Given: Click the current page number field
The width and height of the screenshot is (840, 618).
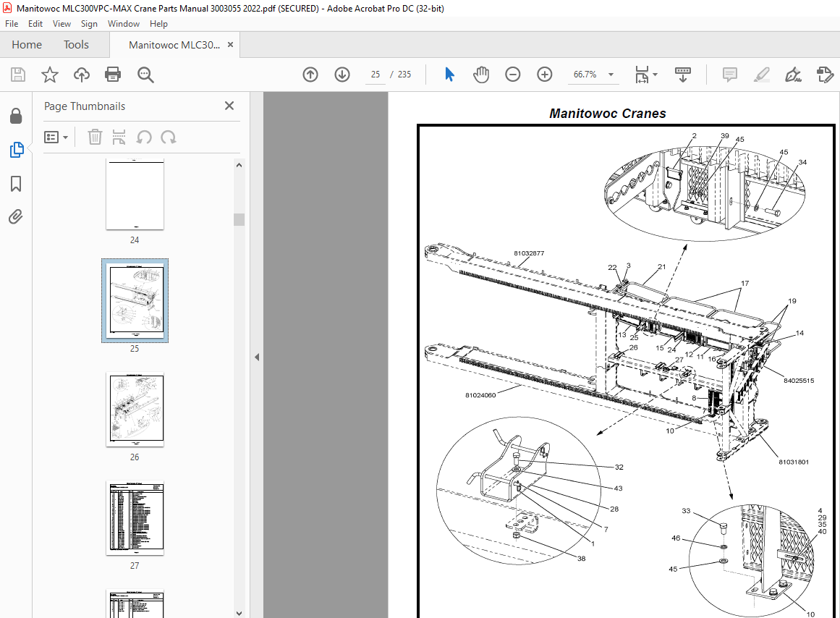Looking at the screenshot, I should pyautogui.click(x=376, y=75).
